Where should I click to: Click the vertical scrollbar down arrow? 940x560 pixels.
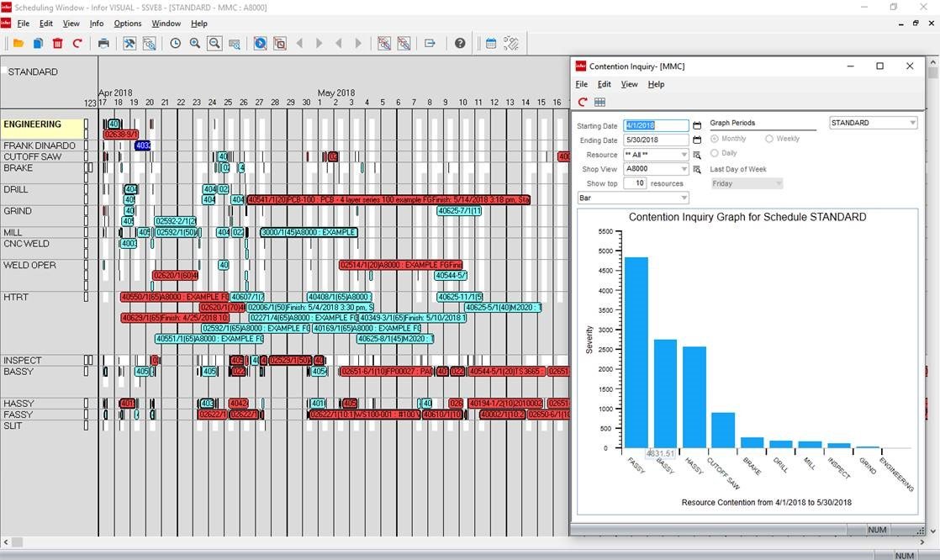pos(932,531)
